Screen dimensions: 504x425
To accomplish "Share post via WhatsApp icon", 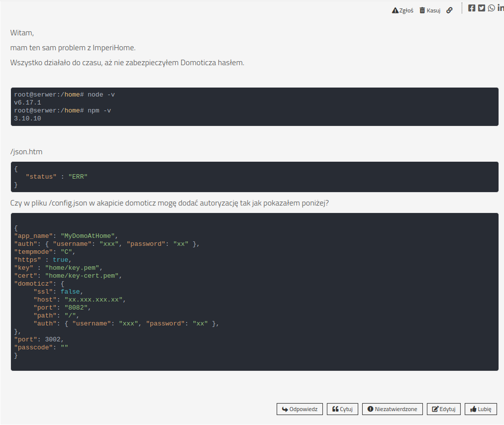I will point(491,8).
